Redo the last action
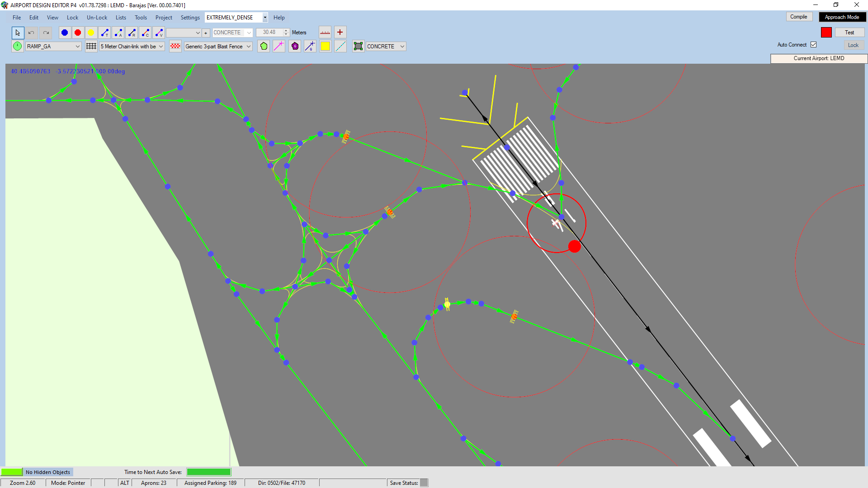This screenshot has height=488, width=868. (x=46, y=33)
